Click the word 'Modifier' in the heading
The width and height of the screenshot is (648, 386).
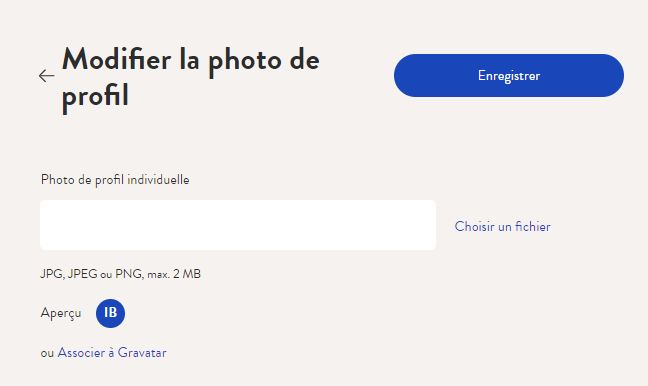[x=117, y=60]
